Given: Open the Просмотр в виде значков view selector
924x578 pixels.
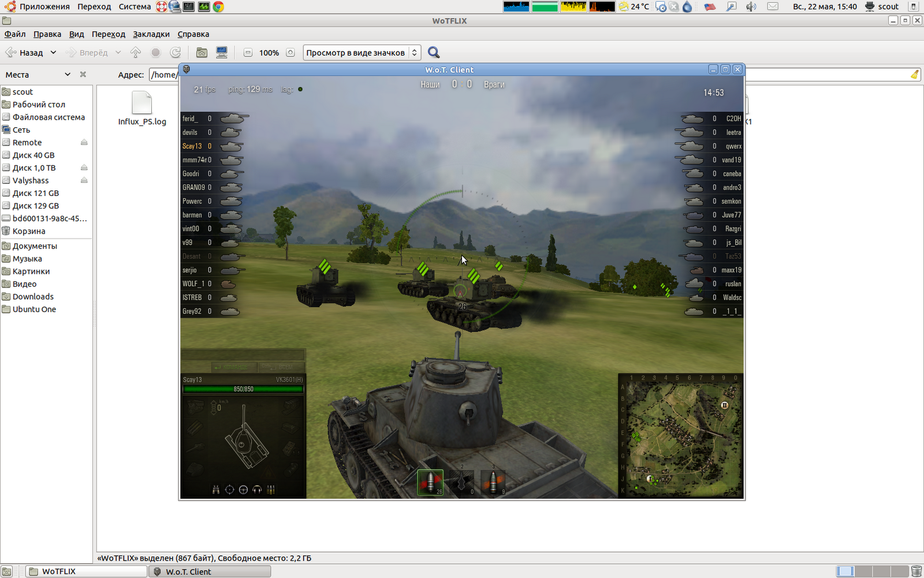Looking at the screenshot, I should pos(362,53).
